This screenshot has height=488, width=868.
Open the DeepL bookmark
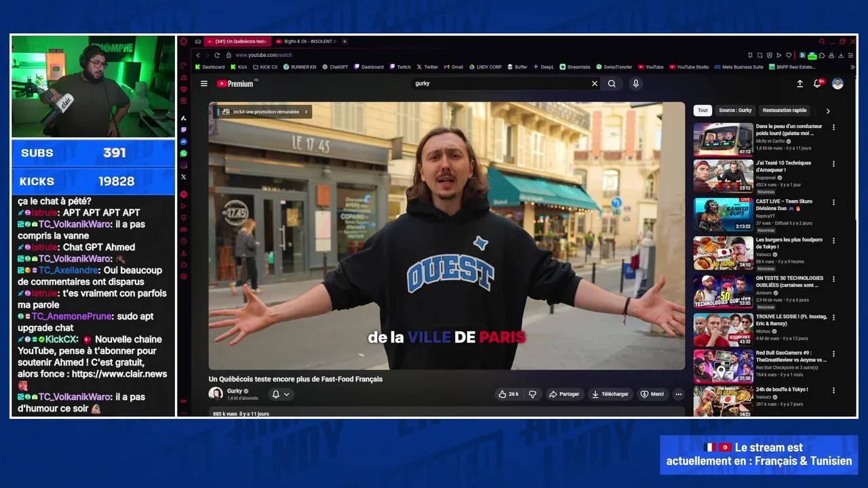click(543, 67)
